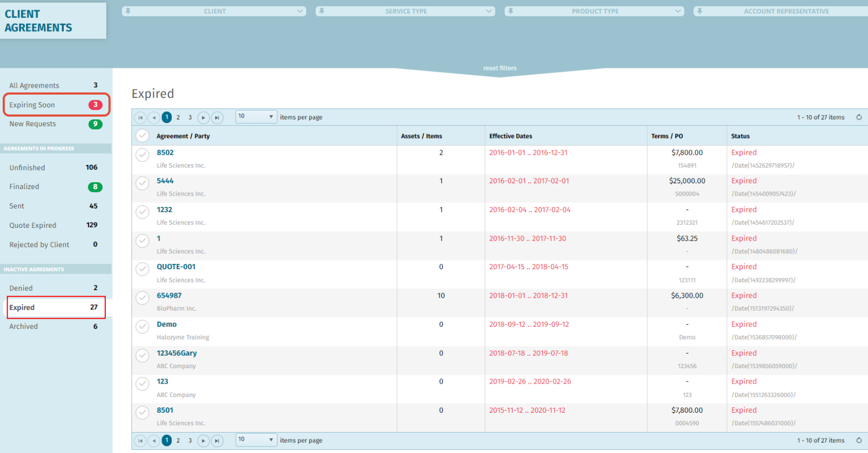Open the Service Type filter dropdown
The height and width of the screenshot is (453, 868).
(406, 11)
